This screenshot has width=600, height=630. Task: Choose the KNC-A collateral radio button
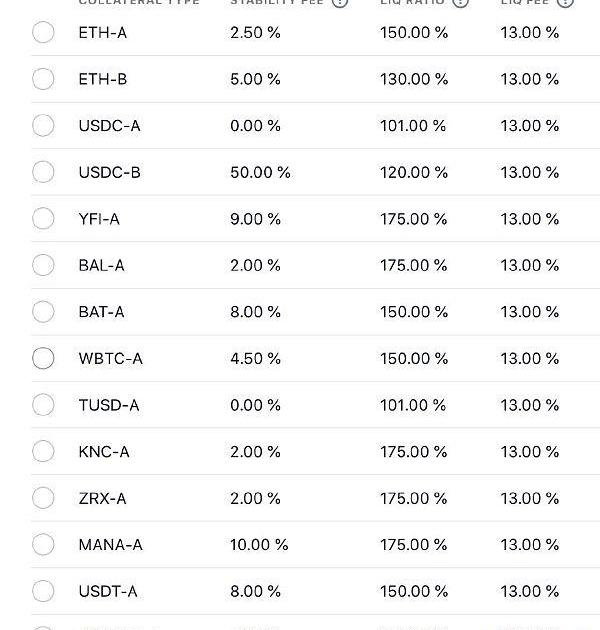pos(43,451)
